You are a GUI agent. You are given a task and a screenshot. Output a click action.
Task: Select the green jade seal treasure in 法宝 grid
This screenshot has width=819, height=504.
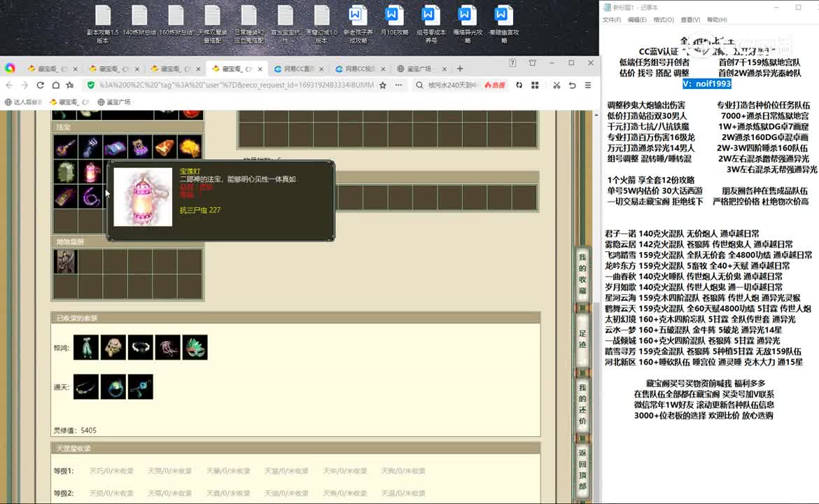65,171
